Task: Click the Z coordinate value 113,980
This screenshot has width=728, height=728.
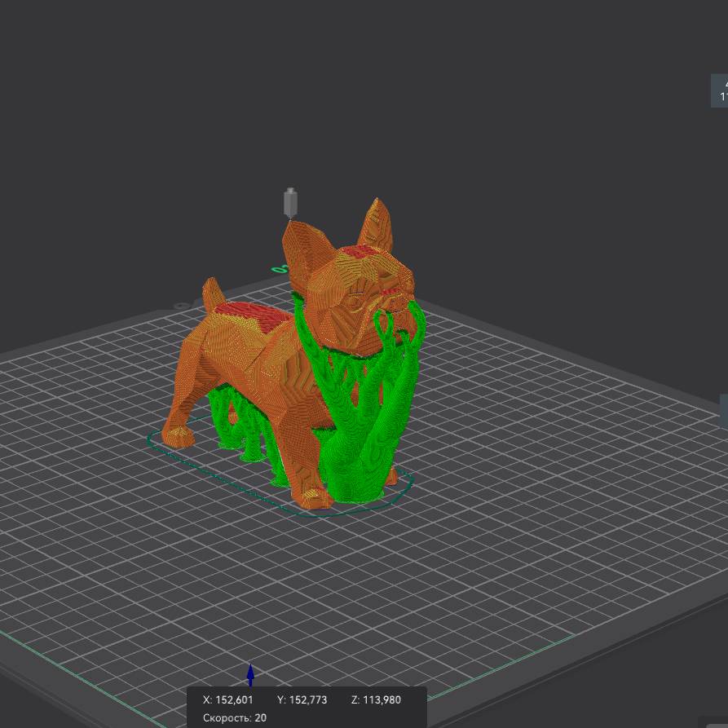Action: (x=377, y=699)
